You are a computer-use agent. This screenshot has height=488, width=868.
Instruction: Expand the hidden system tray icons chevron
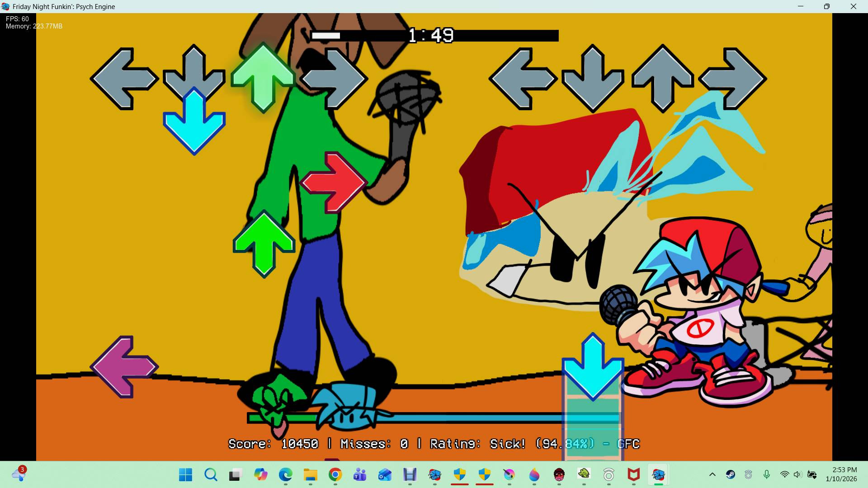click(x=712, y=474)
